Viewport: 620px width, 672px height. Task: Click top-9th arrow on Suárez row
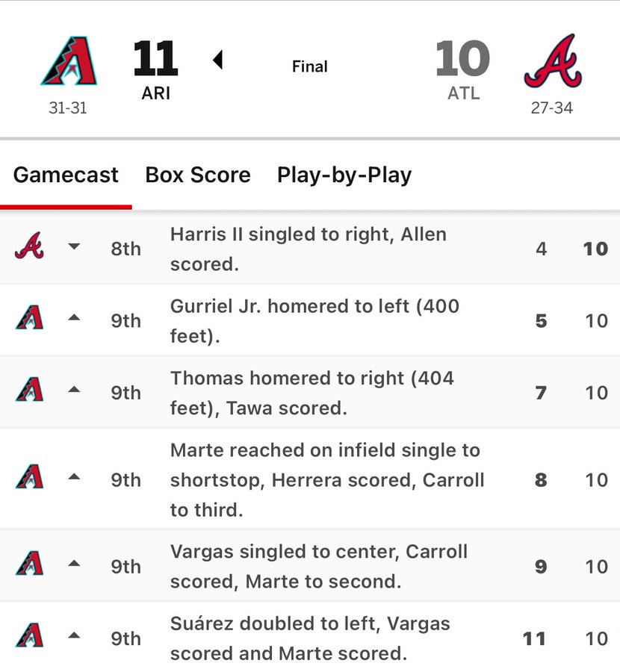click(74, 635)
